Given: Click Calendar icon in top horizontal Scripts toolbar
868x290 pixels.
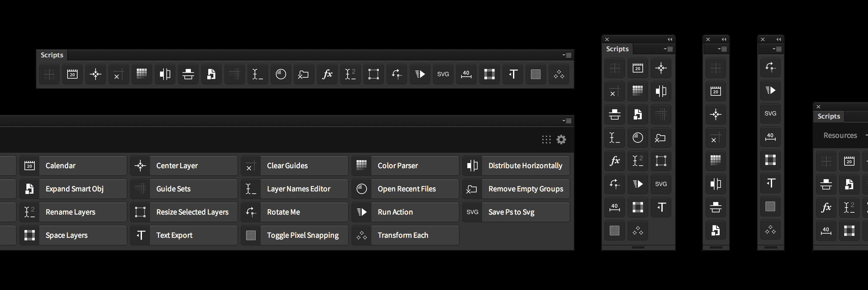Looking at the screenshot, I should [72, 74].
